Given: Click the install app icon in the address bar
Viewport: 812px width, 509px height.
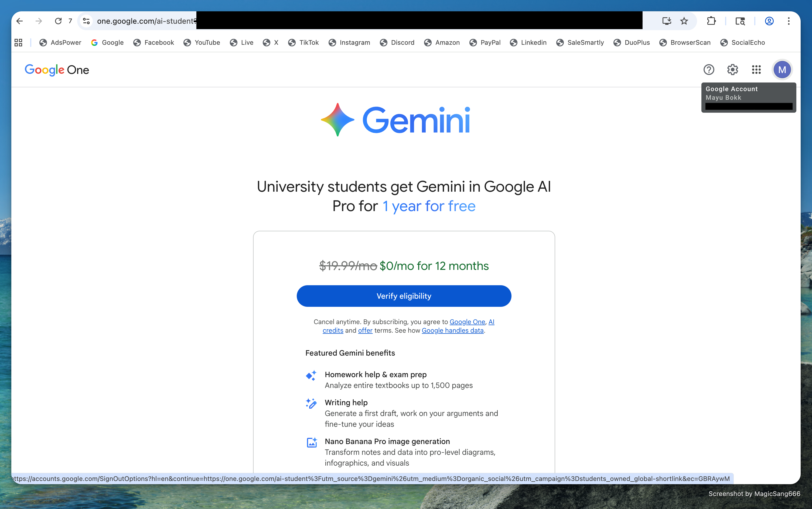Looking at the screenshot, I should [x=667, y=21].
